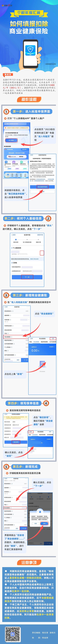Viewport: 58px width, 644px height.
Task: Click 新增 at top right of 商业健康险 page
Action: coord(53,339)
